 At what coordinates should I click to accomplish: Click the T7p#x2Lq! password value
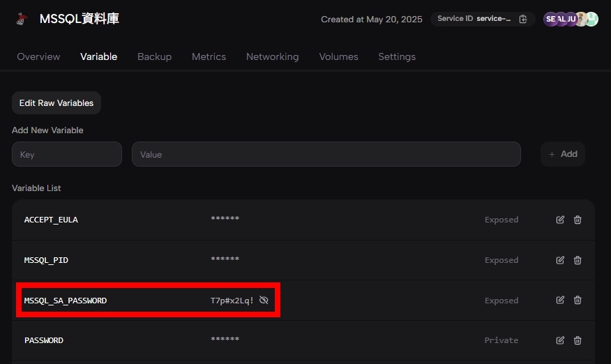232,301
